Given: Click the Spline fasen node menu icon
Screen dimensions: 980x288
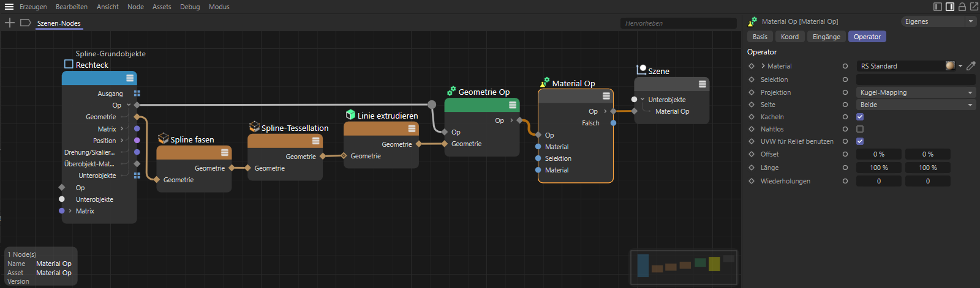Looking at the screenshot, I should coord(225,152).
